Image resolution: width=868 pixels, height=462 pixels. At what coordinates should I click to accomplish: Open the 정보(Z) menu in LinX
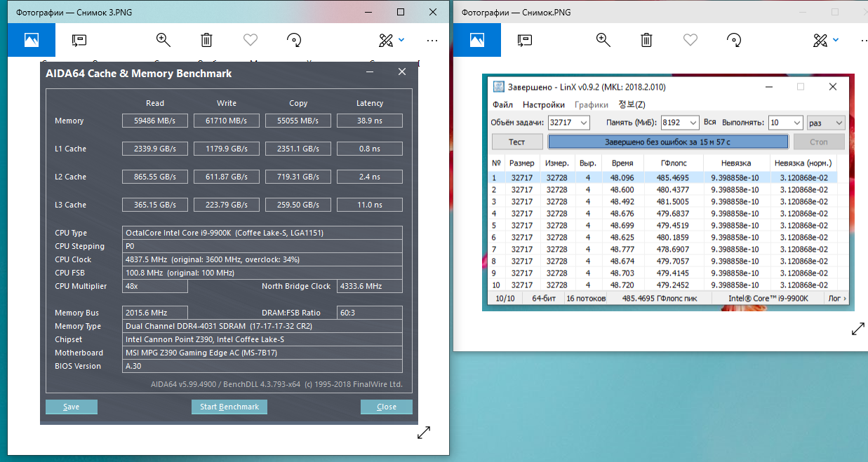632,104
